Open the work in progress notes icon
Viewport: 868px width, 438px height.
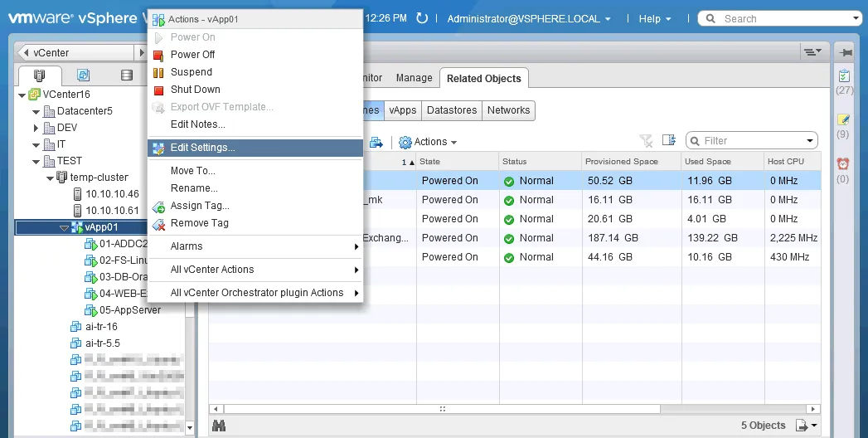click(843, 120)
